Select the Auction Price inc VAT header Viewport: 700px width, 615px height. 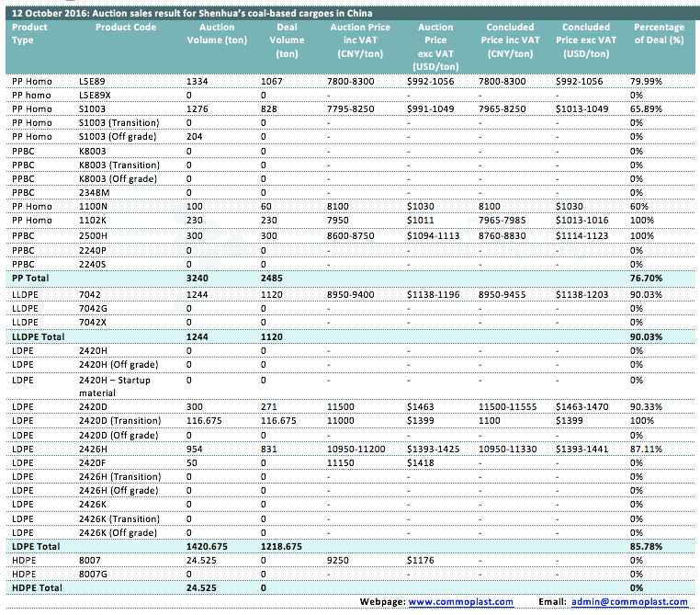(360, 40)
